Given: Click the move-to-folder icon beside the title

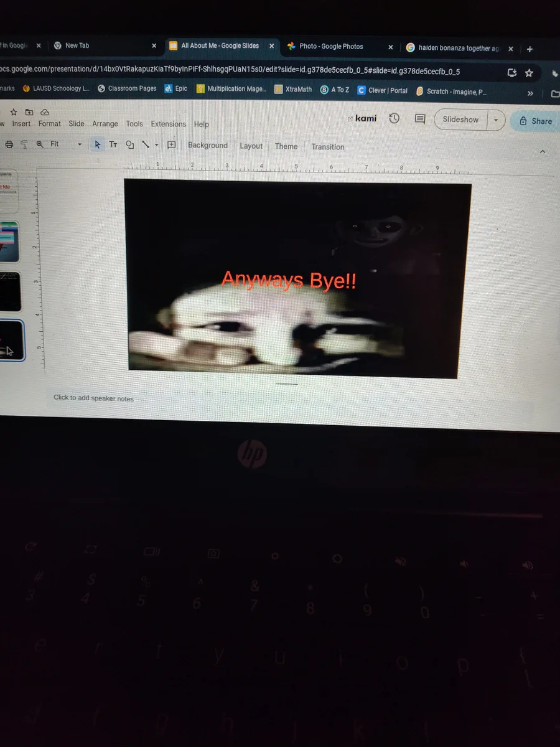Looking at the screenshot, I should tap(29, 112).
